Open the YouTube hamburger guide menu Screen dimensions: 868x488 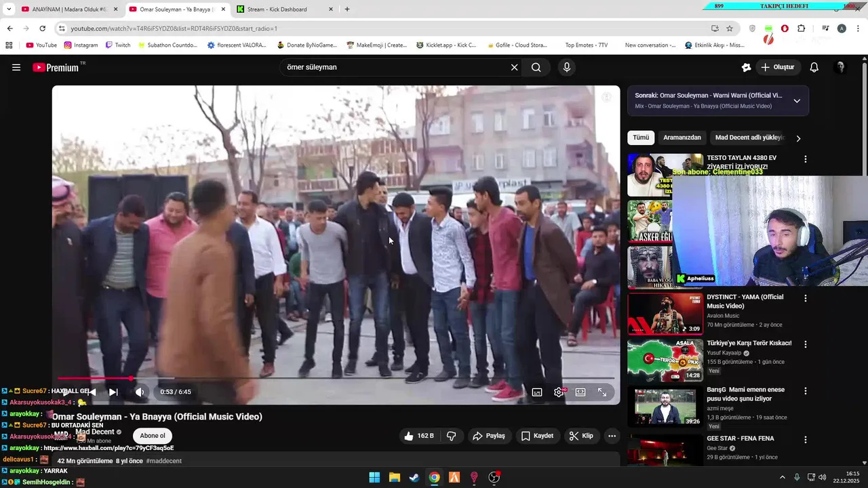click(16, 67)
